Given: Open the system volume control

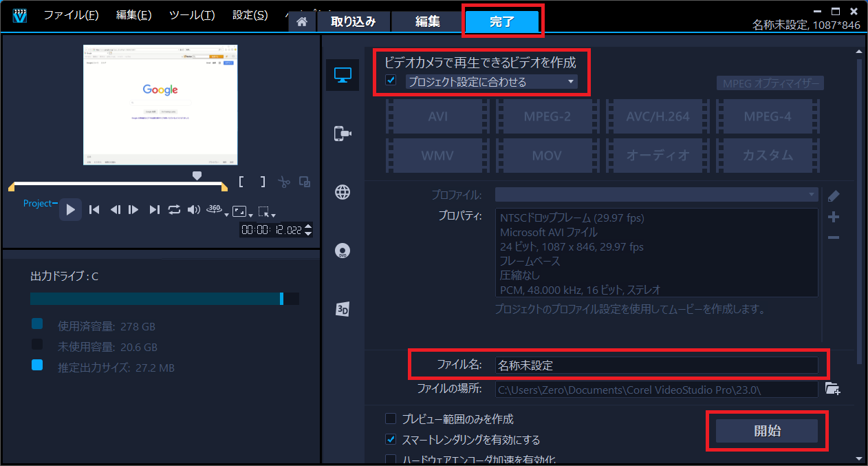Looking at the screenshot, I should point(194,209).
